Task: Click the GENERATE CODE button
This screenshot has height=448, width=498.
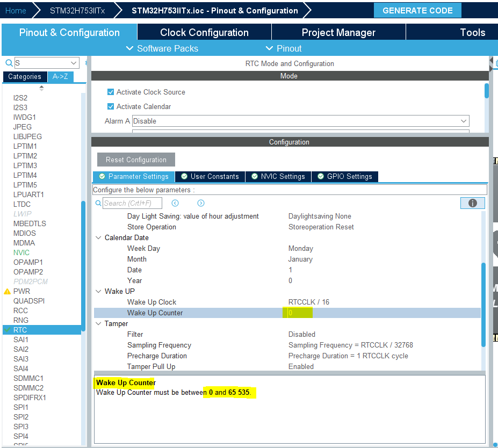Action: 417,11
